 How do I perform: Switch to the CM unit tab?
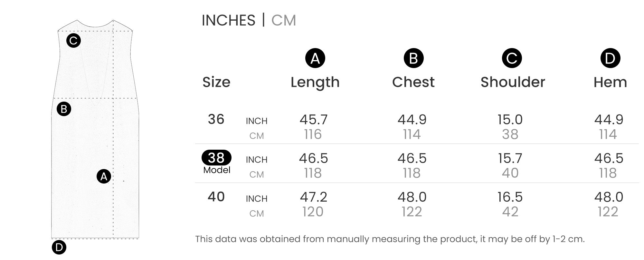click(283, 20)
